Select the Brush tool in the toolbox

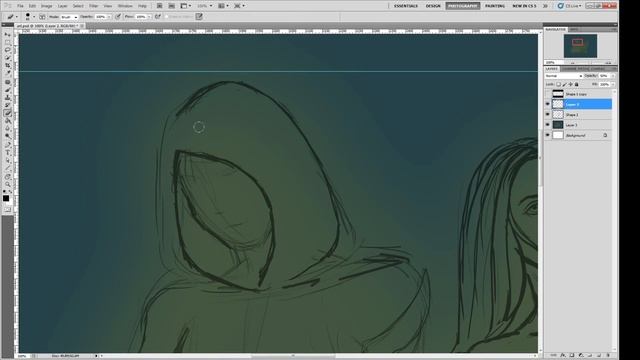pyautogui.click(x=7, y=90)
